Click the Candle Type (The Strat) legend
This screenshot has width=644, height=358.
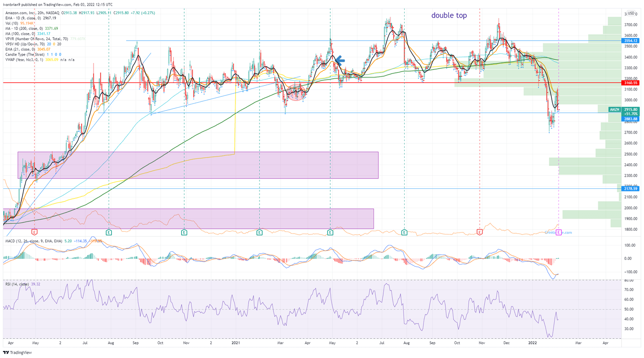point(25,54)
